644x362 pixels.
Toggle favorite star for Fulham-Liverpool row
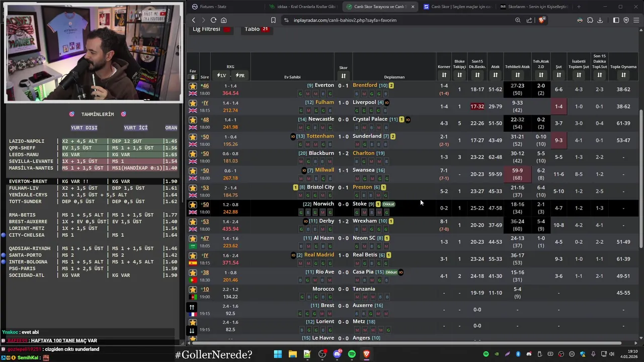point(193,103)
